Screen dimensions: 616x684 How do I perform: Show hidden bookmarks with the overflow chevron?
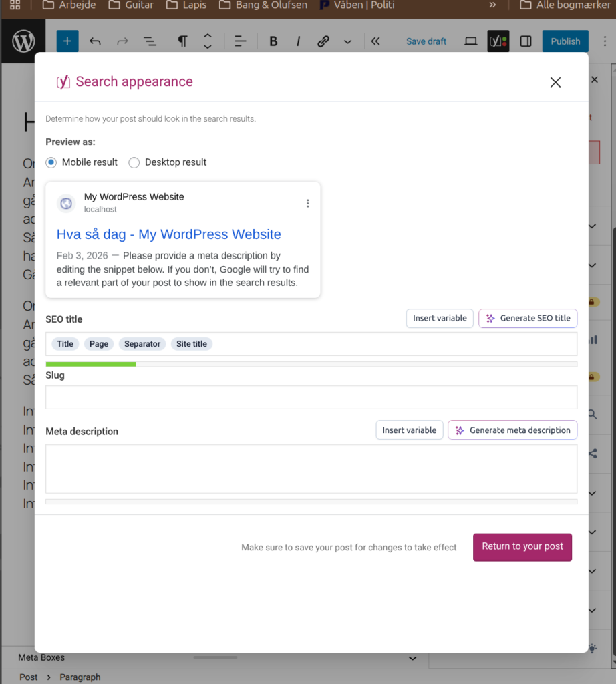(493, 5)
